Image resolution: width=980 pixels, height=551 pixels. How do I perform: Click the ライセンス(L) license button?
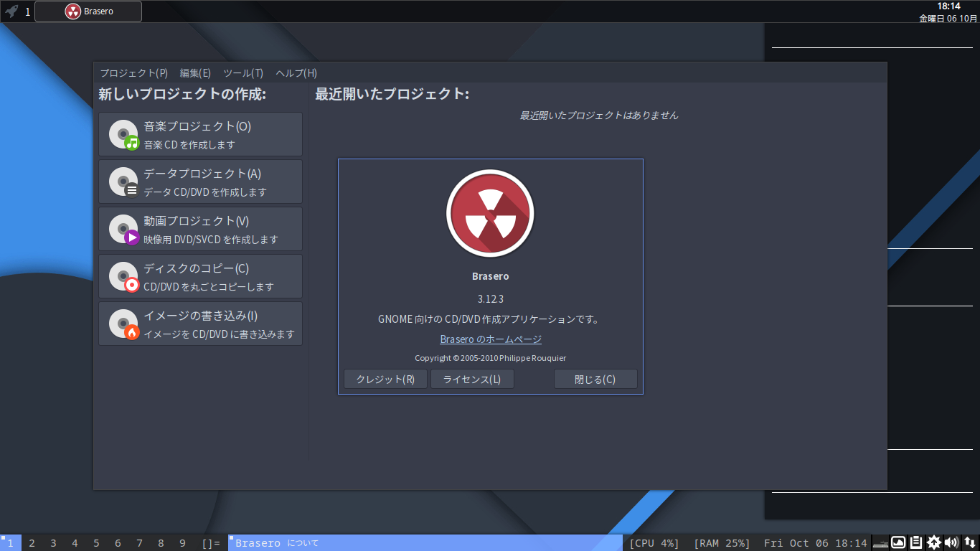[472, 380]
